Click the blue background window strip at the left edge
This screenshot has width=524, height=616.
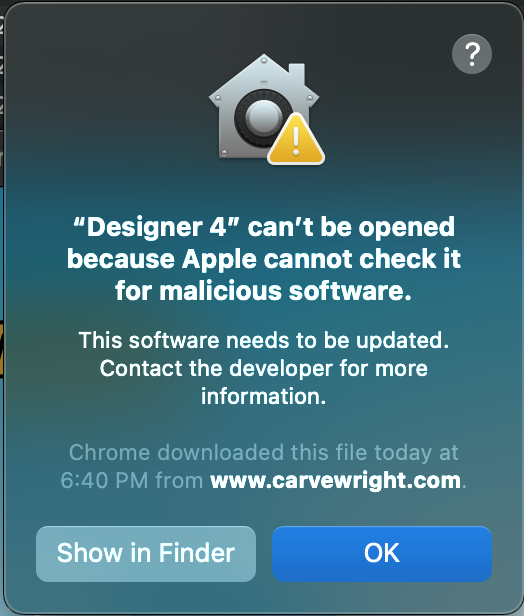point(2,255)
